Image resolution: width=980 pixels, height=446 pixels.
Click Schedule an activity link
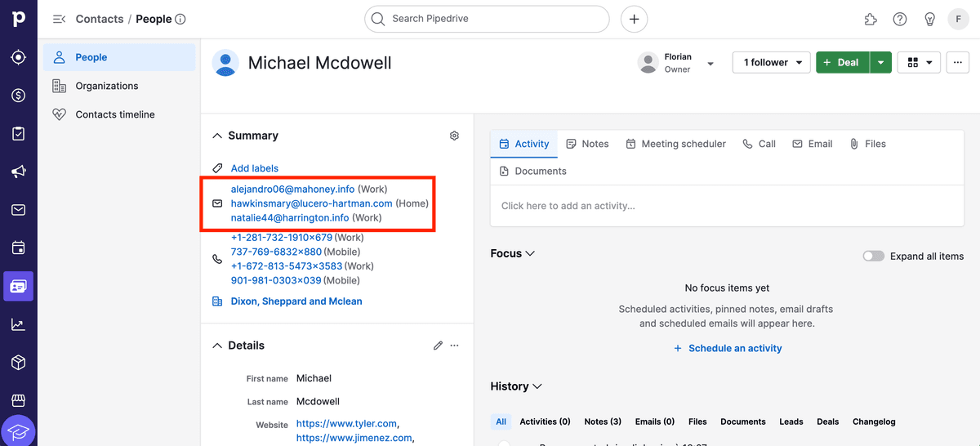(x=727, y=348)
